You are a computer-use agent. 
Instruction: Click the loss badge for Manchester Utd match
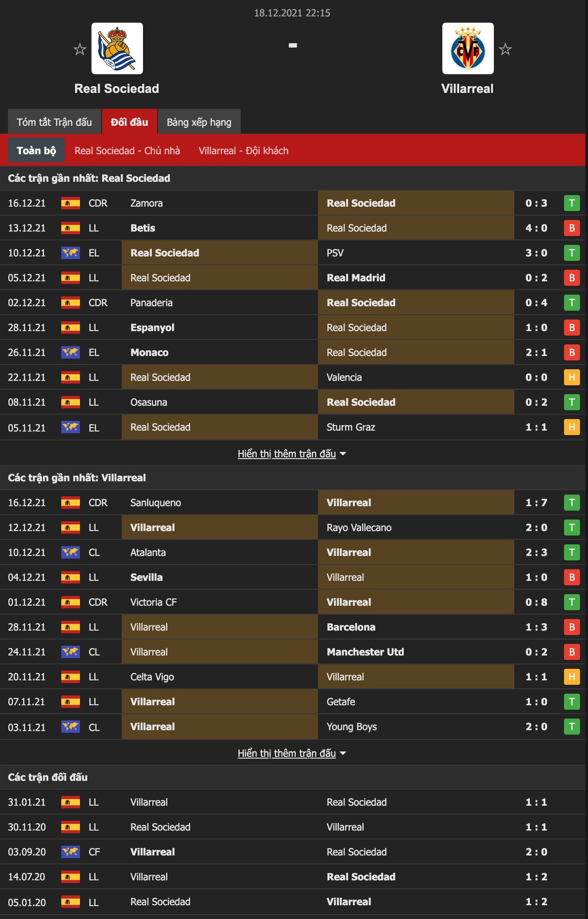click(572, 652)
